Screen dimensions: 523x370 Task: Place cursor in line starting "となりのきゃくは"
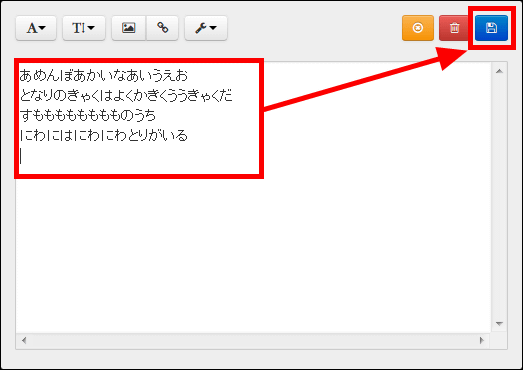tap(126, 95)
